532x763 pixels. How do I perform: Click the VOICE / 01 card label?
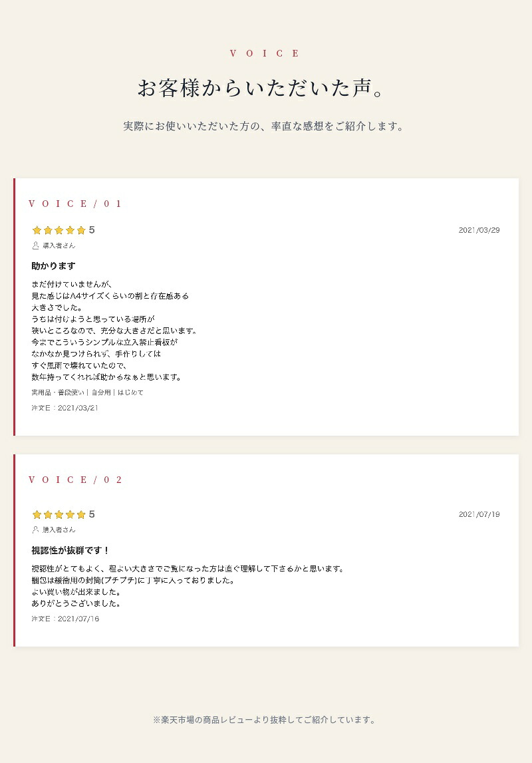tap(75, 204)
